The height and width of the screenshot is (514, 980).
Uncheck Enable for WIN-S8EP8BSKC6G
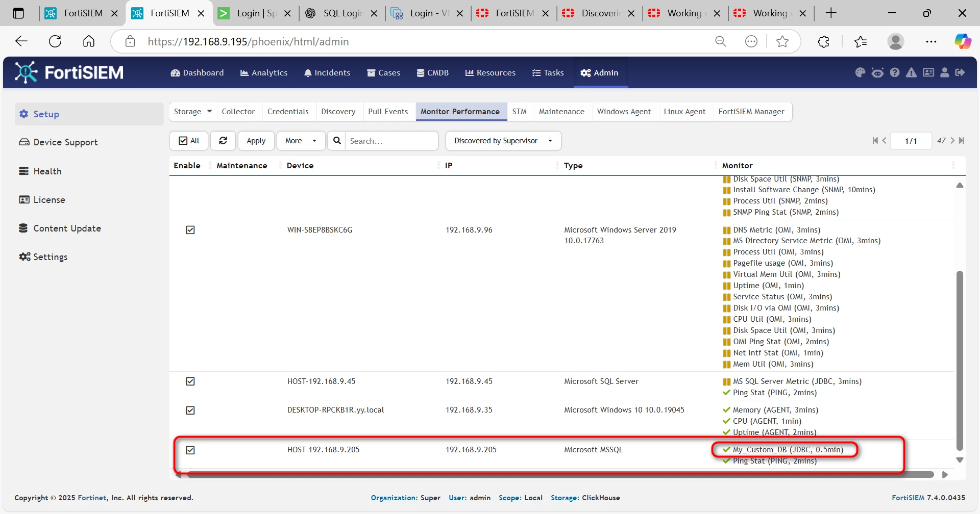190,230
